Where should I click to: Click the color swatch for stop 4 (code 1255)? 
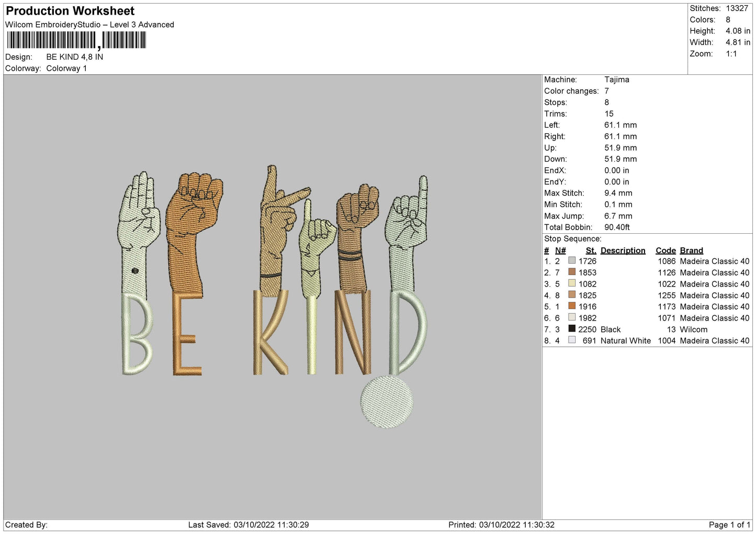pyautogui.click(x=572, y=295)
